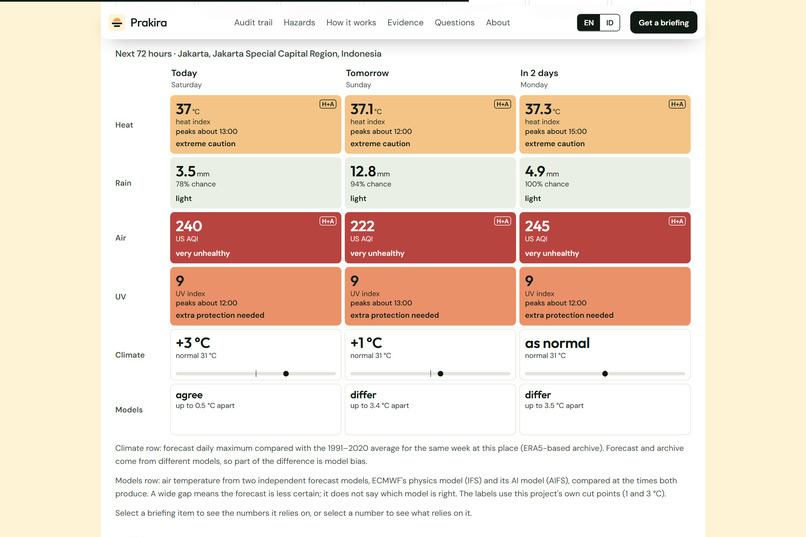Click the 'Next 72 hours · Jakarta' heading
This screenshot has height=537, width=806.
tap(248, 53)
